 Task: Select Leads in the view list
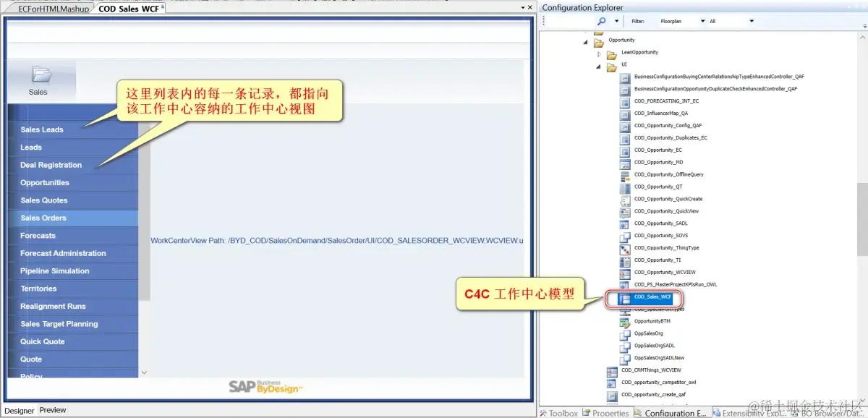72,147
